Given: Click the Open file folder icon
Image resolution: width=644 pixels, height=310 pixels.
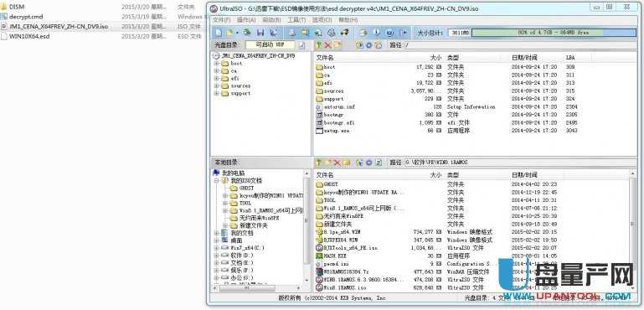Looking at the screenshot, I should (229, 33).
